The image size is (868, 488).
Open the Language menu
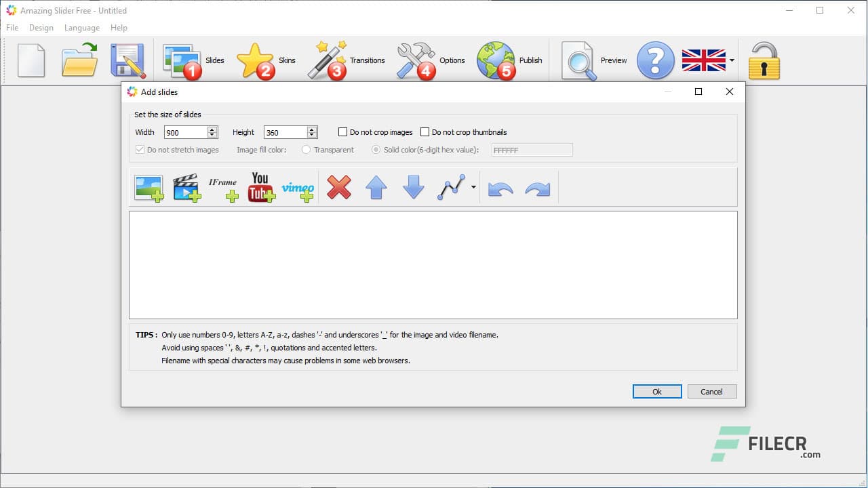point(81,28)
